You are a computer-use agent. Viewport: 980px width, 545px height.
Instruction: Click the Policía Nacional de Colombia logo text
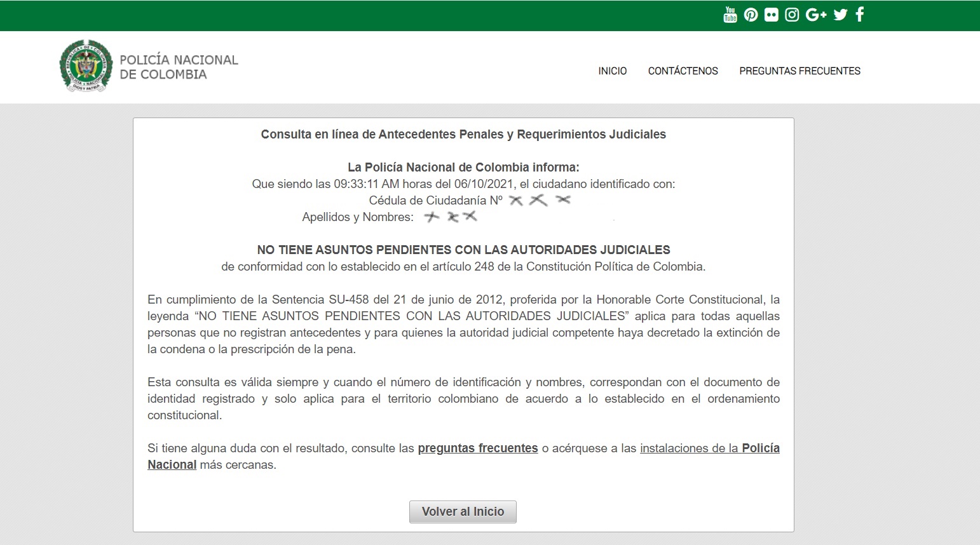[177, 67]
